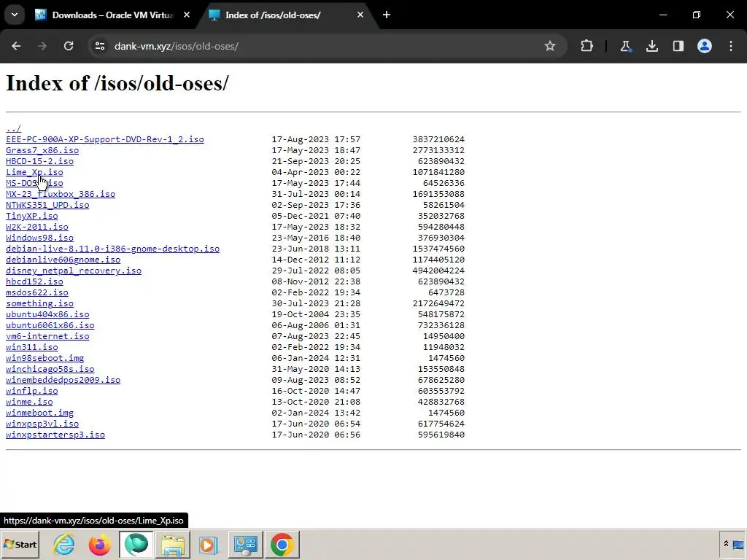This screenshot has width=747, height=560.
Task: Download winmeboot.img
Action: (39, 413)
